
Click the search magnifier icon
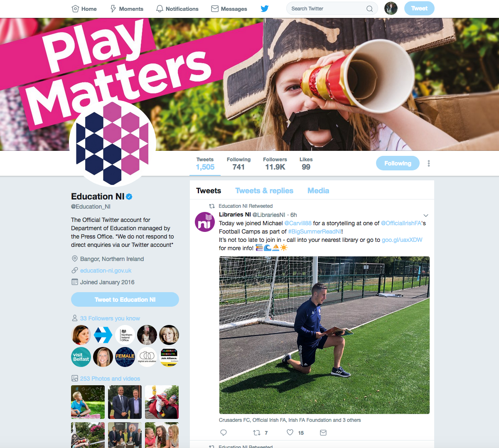tap(369, 9)
